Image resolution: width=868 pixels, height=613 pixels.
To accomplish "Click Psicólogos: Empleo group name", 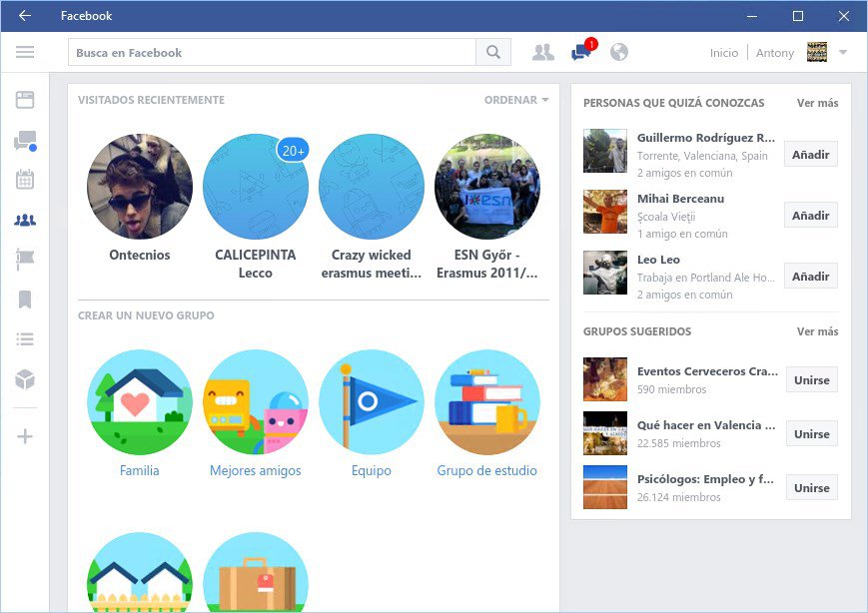I will tap(705, 479).
